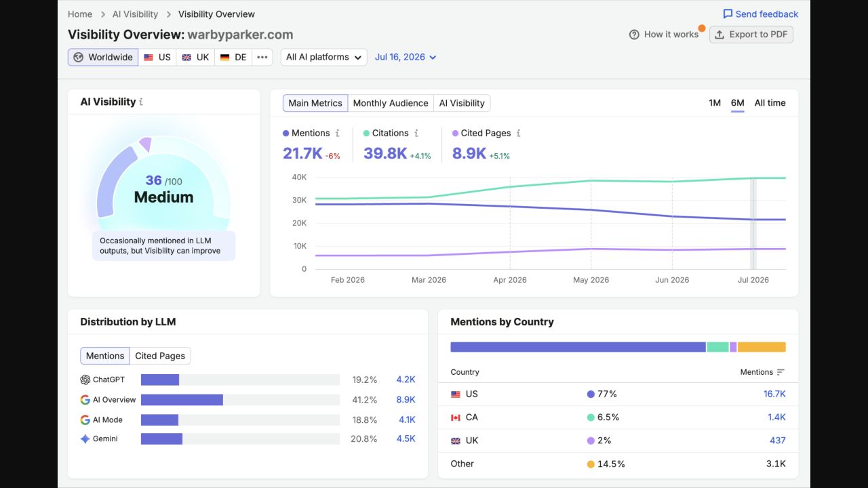Toggle the Mentions series legend dot
Viewport: 868px width, 488px height.
(285, 134)
